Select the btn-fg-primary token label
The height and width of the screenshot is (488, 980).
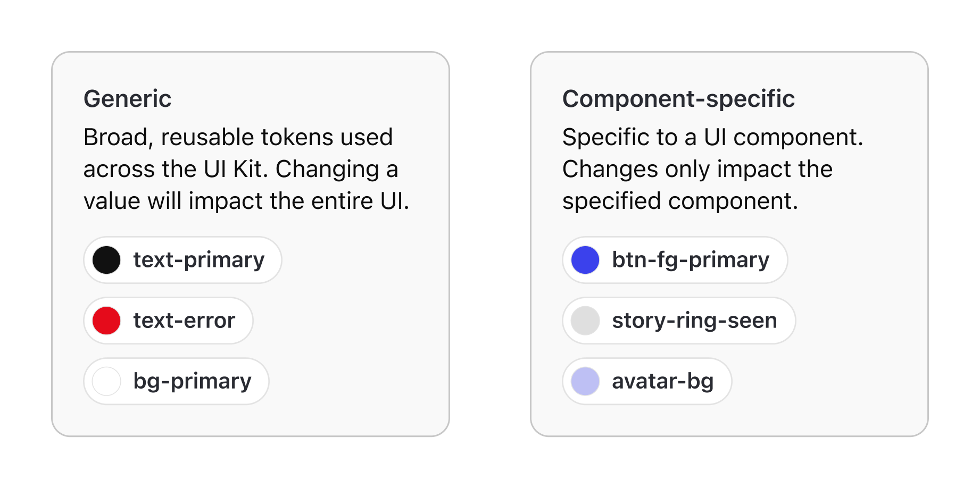(x=691, y=260)
